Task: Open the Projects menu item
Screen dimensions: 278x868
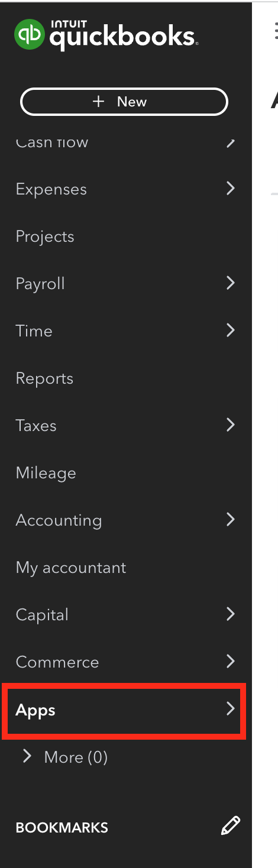Action: point(45,237)
